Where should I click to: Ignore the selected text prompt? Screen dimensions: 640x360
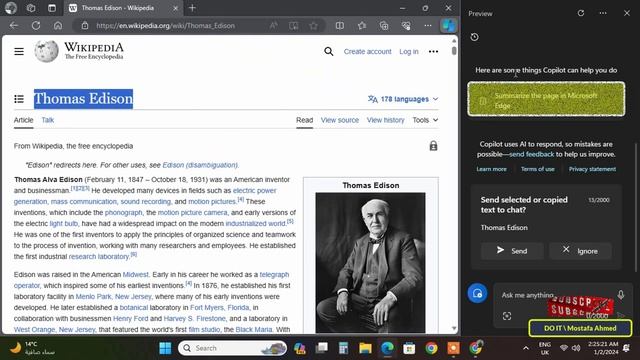point(580,251)
